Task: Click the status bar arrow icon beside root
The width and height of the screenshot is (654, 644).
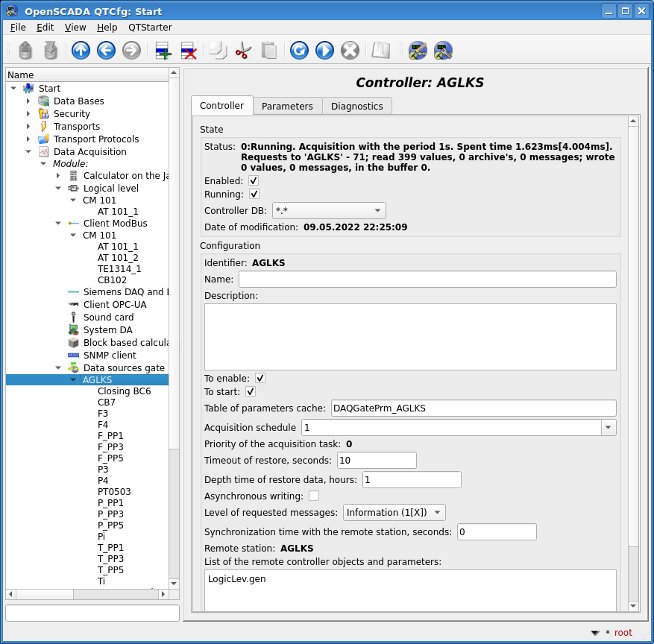Action: tap(596, 633)
